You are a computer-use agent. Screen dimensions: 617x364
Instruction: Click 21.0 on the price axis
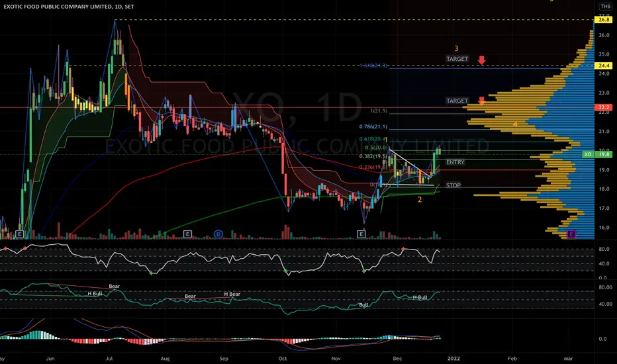click(x=604, y=132)
